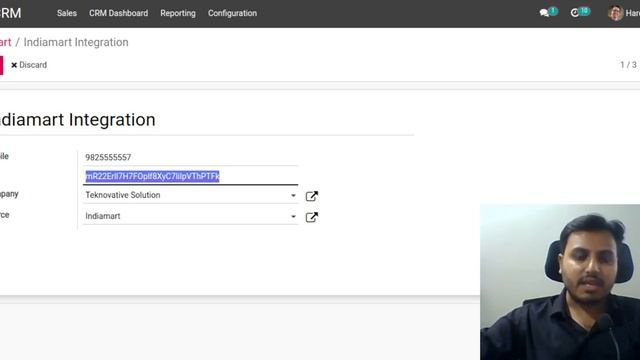
Task: Click the webcam video overlay
Action: pos(560,282)
